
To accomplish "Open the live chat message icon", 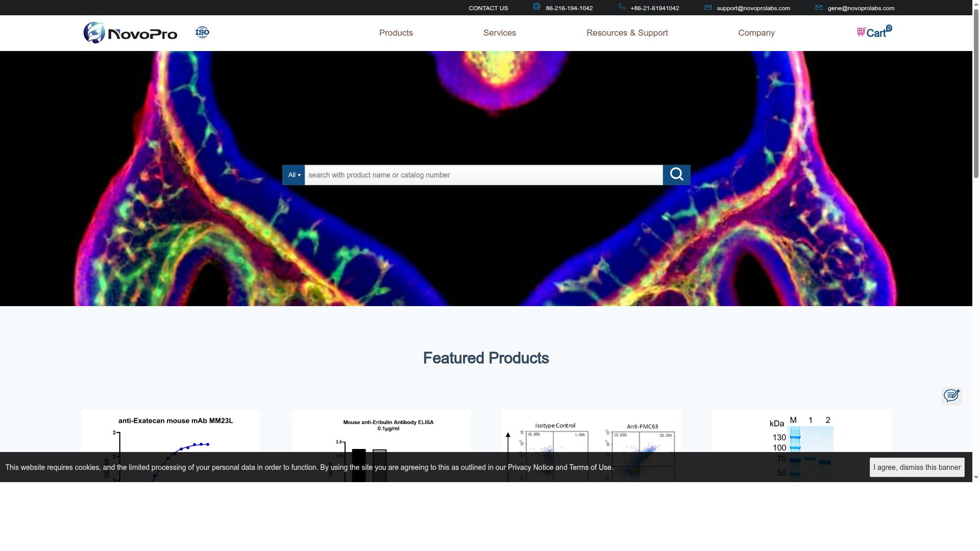I will [951, 396].
